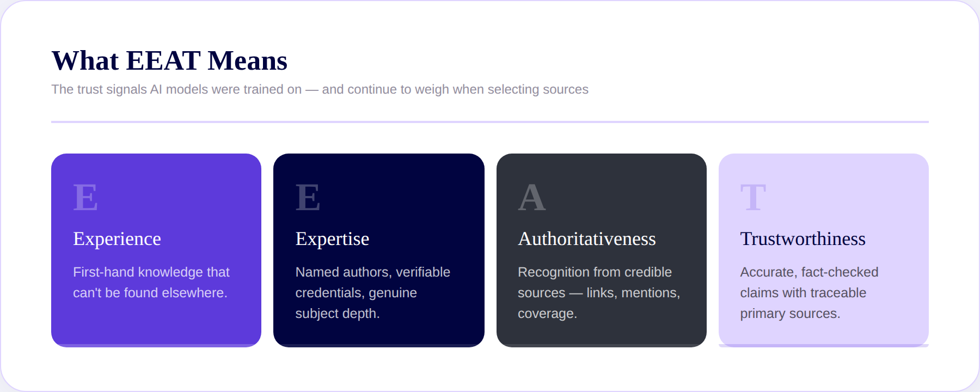Click the purple Experience card's bottom accent bar
980x392 pixels.
(156, 345)
